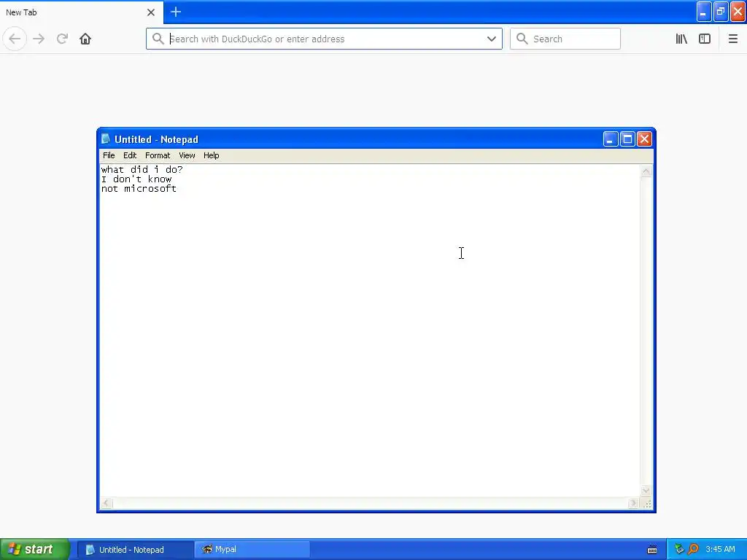The width and height of the screenshot is (747, 560).
Task: Click the browser forward arrow
Action: [39, 39]
